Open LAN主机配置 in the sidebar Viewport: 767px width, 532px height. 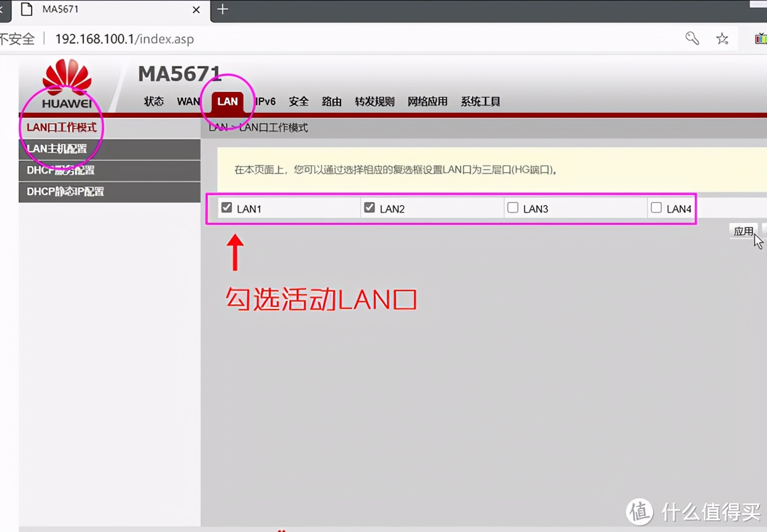pos(109,149)
